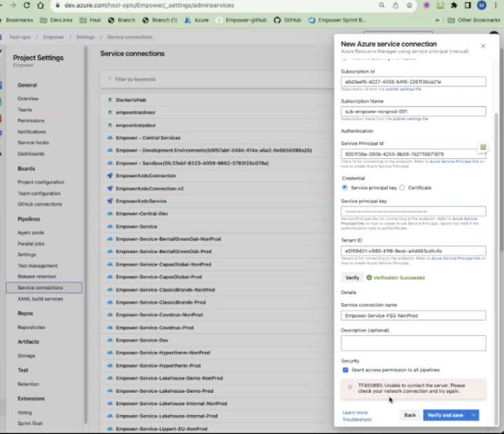Open the DevLinks bookmark folder
Viewport: 504px width, 434px height.
click(x=56, y=20)
